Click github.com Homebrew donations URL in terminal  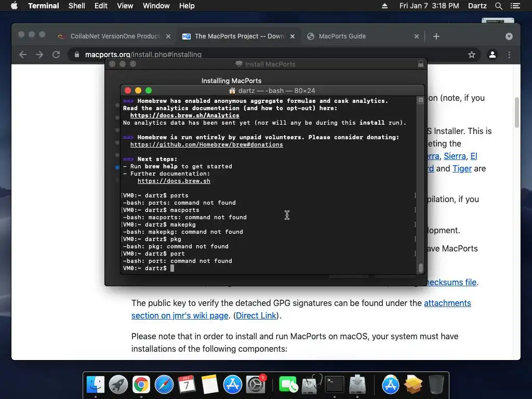click(207, 144)
